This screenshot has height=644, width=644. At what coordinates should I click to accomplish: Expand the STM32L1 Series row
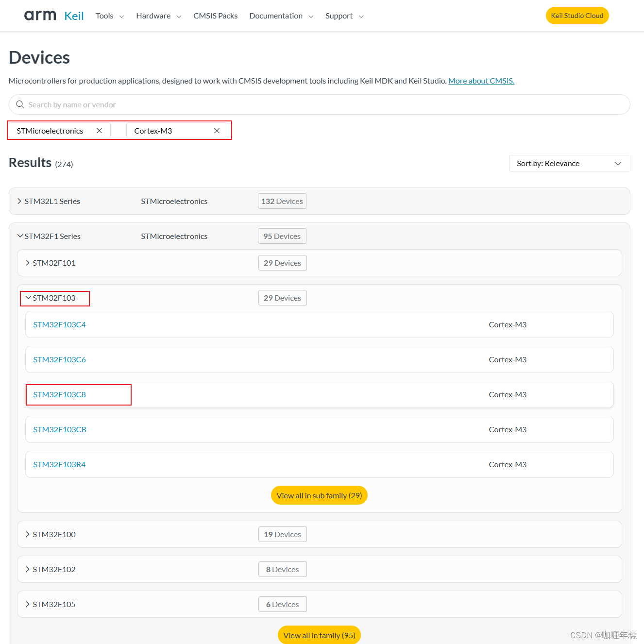coord(320,201)
